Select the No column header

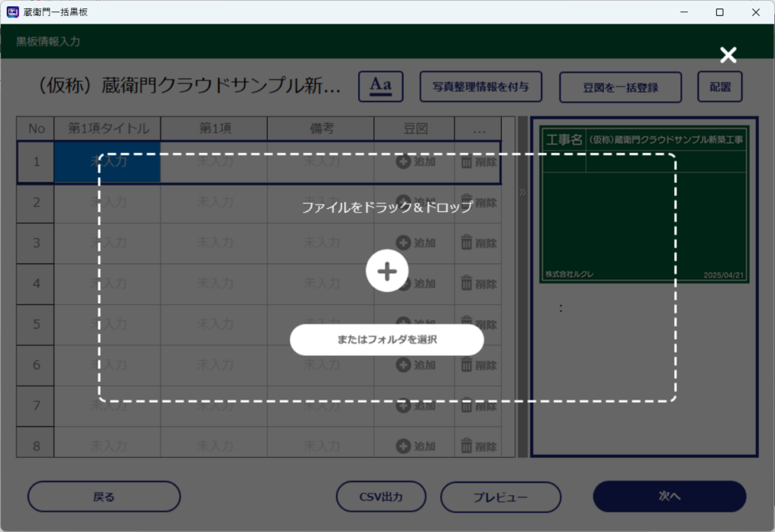pos(36,129)
